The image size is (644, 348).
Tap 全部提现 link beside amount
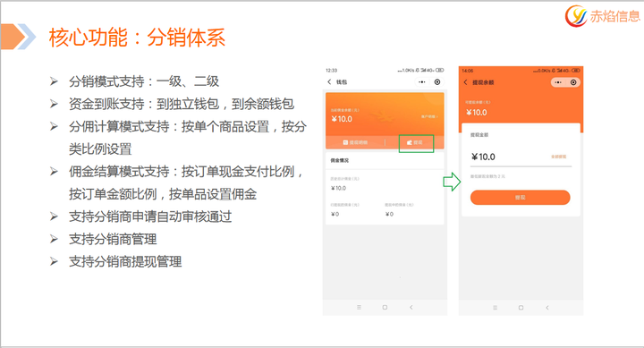(558, 157)
